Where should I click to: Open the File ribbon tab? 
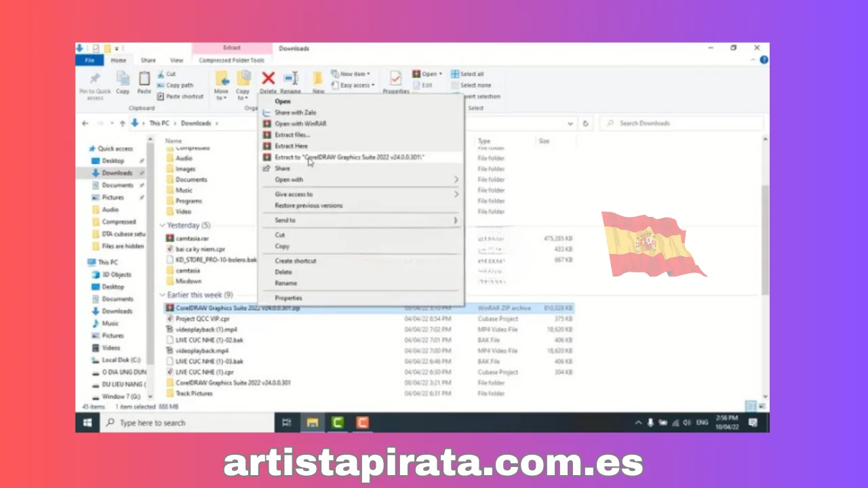(x=90, y=60)
